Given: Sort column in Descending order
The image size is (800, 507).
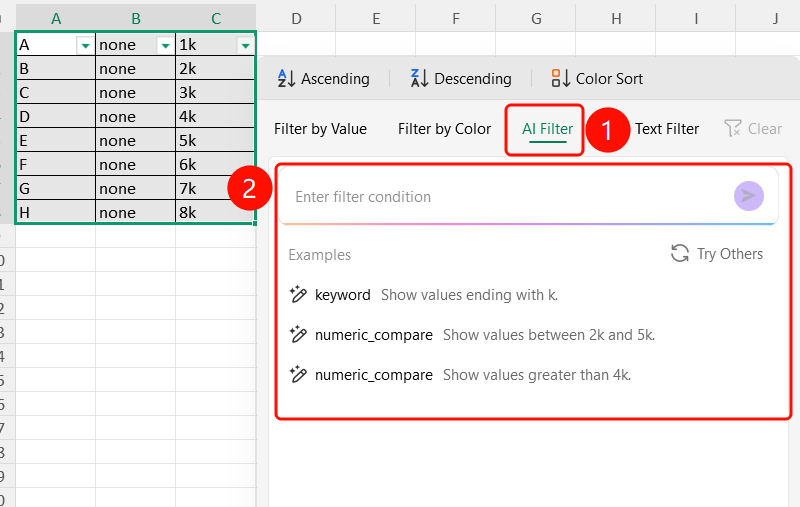Looking at the screenshot, I should point(461,79).
